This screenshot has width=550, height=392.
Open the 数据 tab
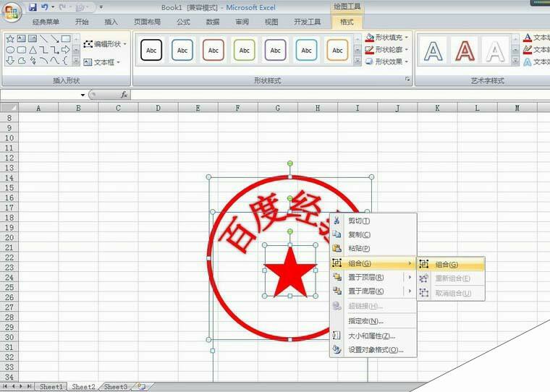click(213, 22)
